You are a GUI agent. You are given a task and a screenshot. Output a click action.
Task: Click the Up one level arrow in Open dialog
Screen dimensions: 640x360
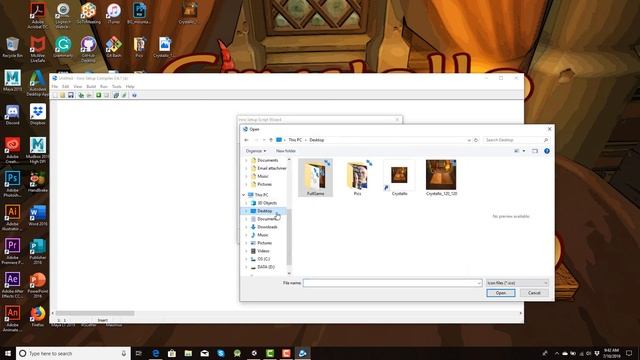tap(271, 140)
